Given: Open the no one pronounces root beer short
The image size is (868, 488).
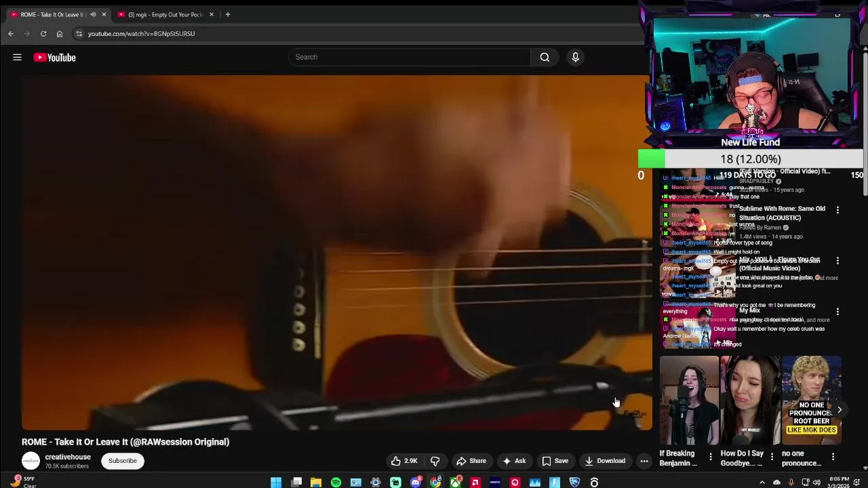Looking at the screenshot, I should pyautogui.click(x=811, y=401).
